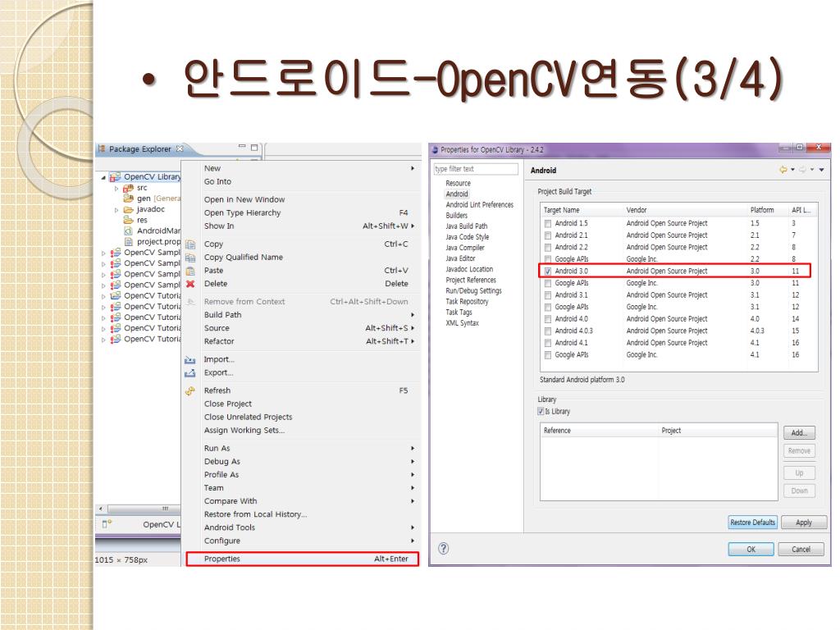Click the forward arrow in Android properties header

tap(802, 170)
